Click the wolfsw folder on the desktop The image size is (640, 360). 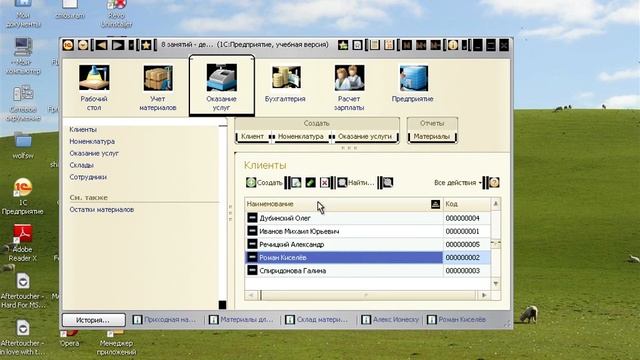click(x=23, y=146)
